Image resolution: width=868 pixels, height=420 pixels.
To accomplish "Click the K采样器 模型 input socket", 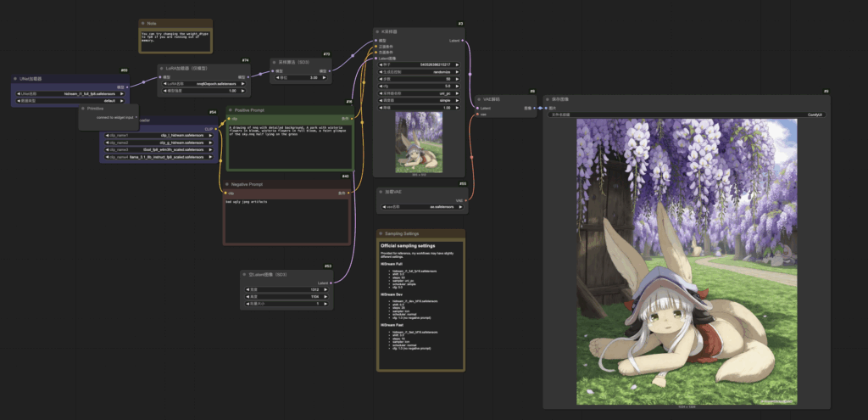I will click(x=376, y=41).
